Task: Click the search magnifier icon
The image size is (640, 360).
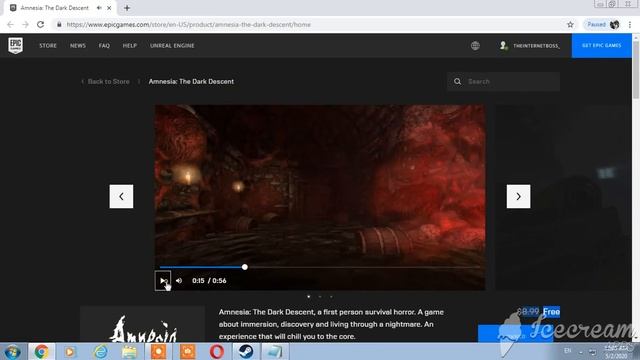Action: pyautogui.click(x=458, y=82)
